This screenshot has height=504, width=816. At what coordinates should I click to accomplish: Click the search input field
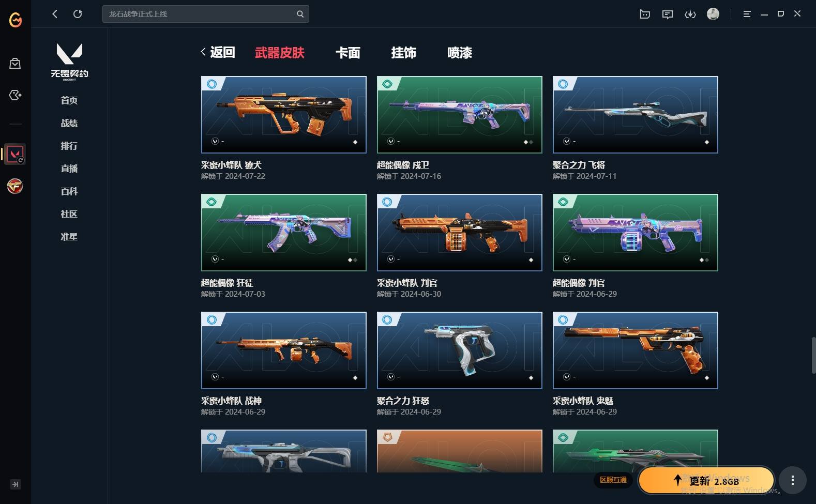click(199, 14)
